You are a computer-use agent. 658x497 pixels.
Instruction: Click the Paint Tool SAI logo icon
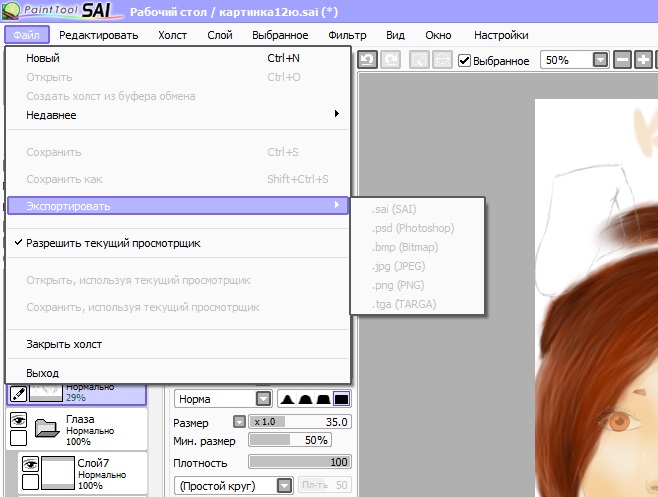(10, 10)
